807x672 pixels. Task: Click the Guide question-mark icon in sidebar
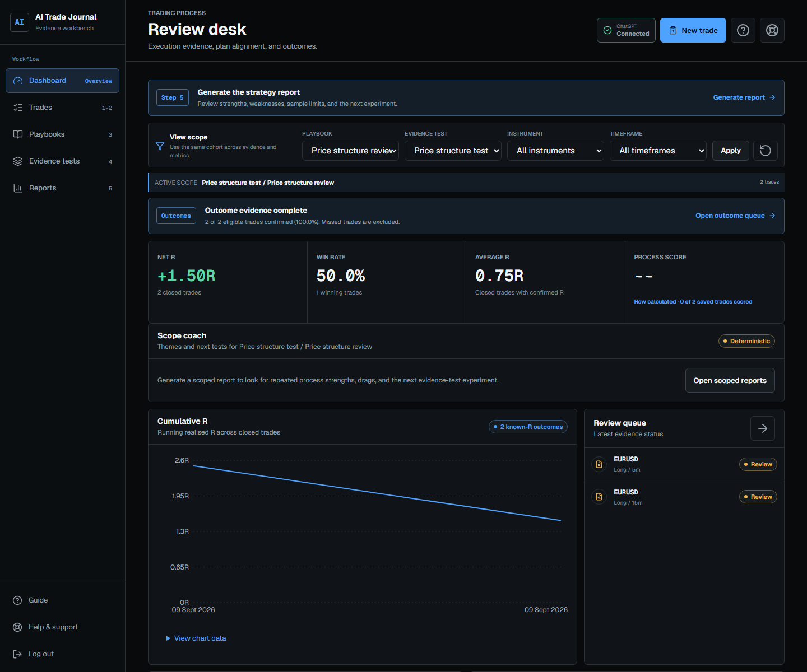(x=17, y=600)
